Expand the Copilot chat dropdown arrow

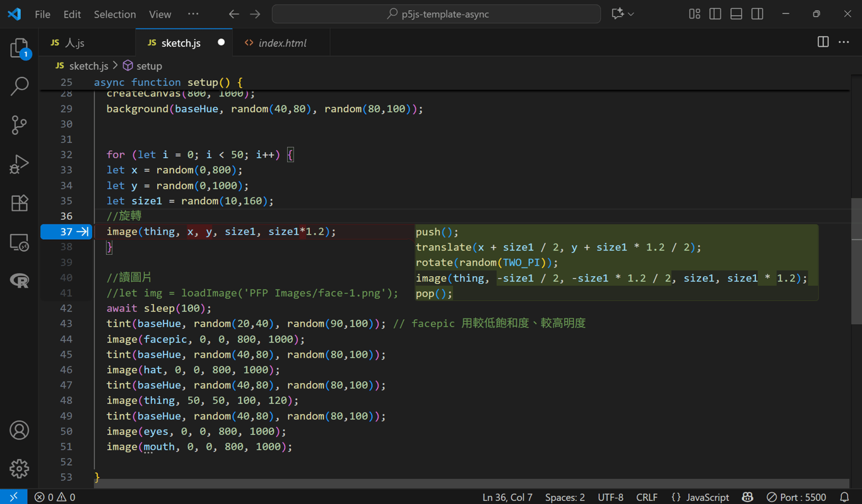(631, 14)
